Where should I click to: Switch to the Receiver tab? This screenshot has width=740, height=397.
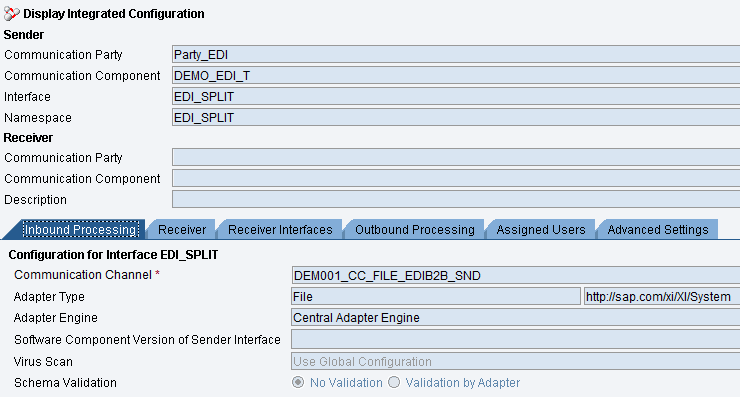pos(182,230)
